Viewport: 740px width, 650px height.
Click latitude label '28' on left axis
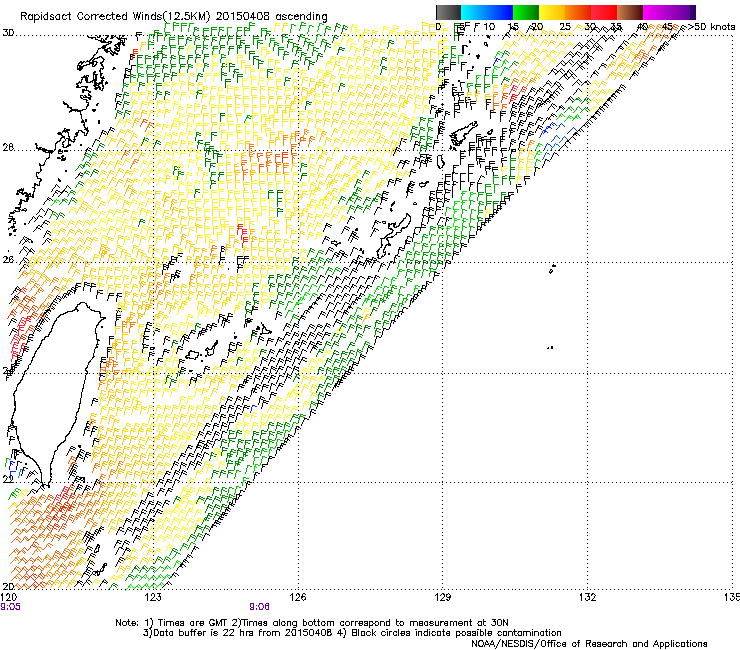(x=8, y=147)
